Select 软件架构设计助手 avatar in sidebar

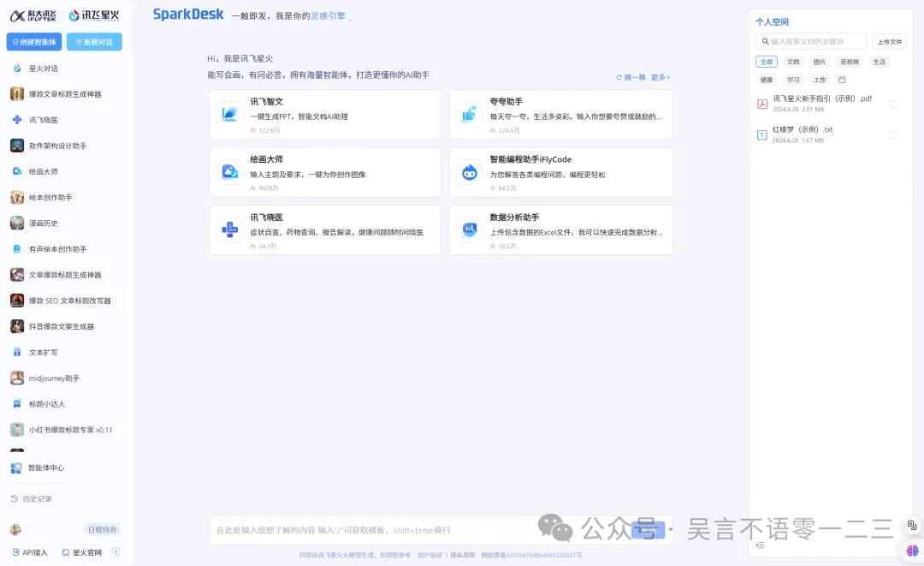(x=17, y=146)
